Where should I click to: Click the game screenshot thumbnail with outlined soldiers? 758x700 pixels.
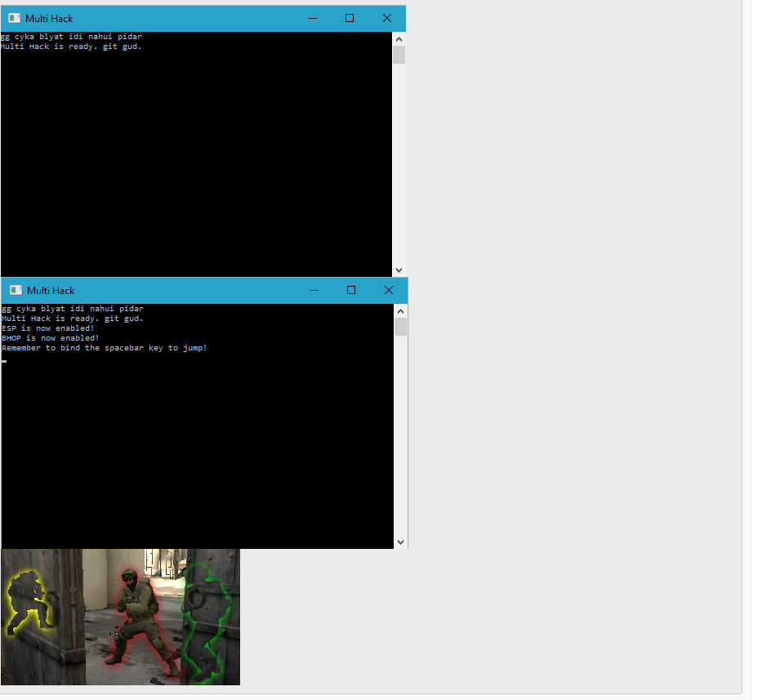point(120,617)
